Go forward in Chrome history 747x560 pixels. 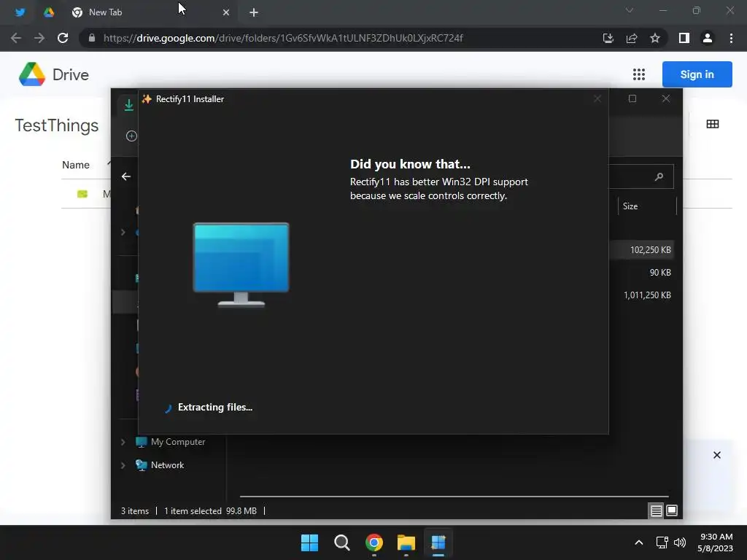coord(39,38)
